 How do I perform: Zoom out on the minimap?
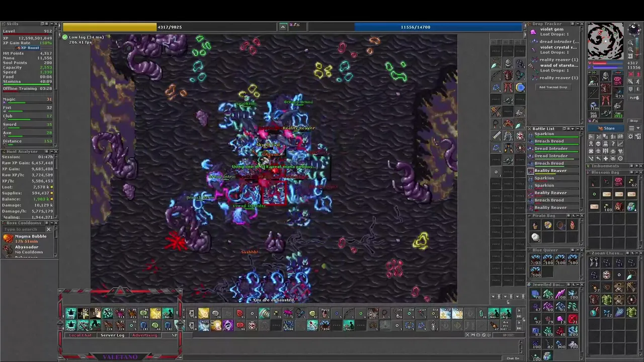630,43
